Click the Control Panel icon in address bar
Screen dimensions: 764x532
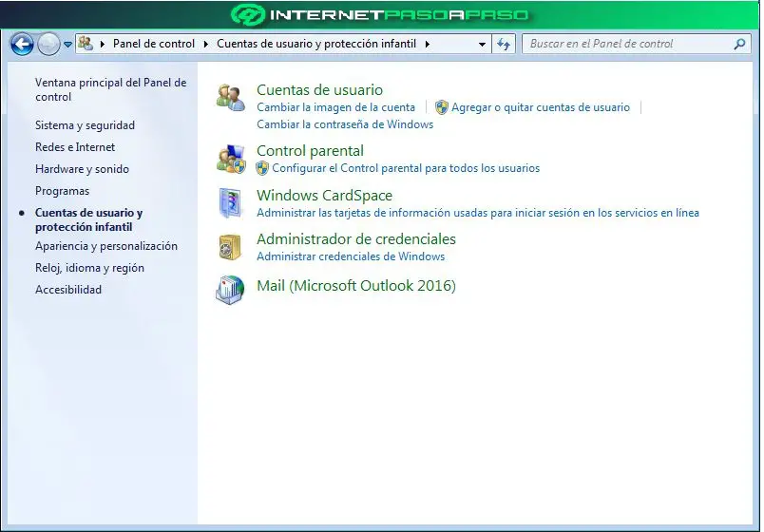coord(86,44)
